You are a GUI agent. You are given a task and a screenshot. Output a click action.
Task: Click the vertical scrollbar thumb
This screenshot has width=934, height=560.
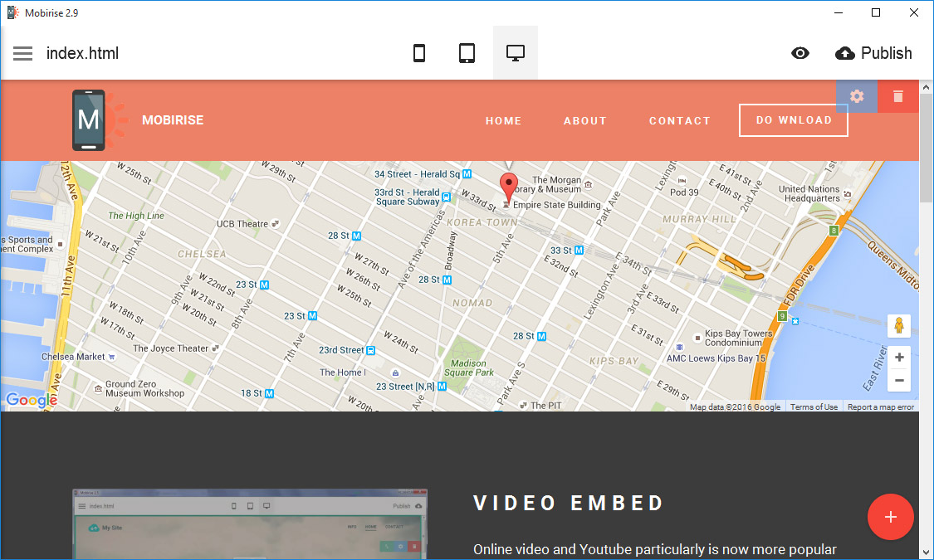click(x=926, y=149)
